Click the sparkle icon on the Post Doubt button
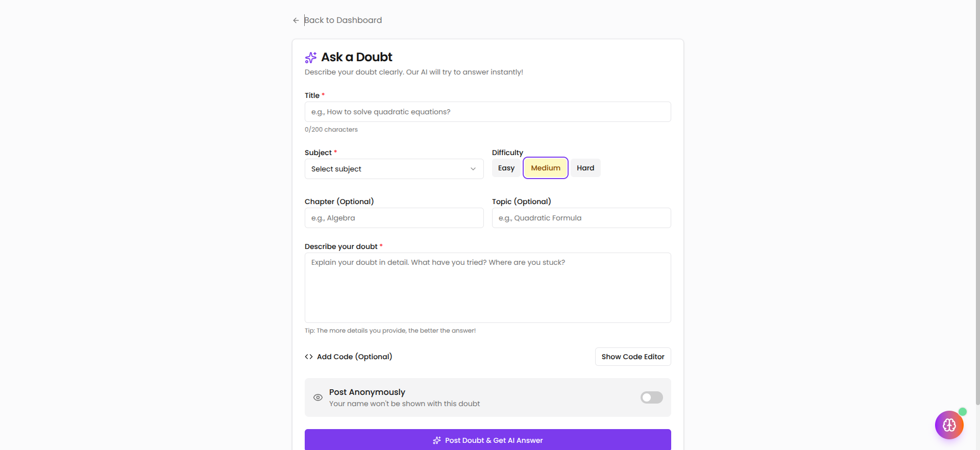 (437, 440)
